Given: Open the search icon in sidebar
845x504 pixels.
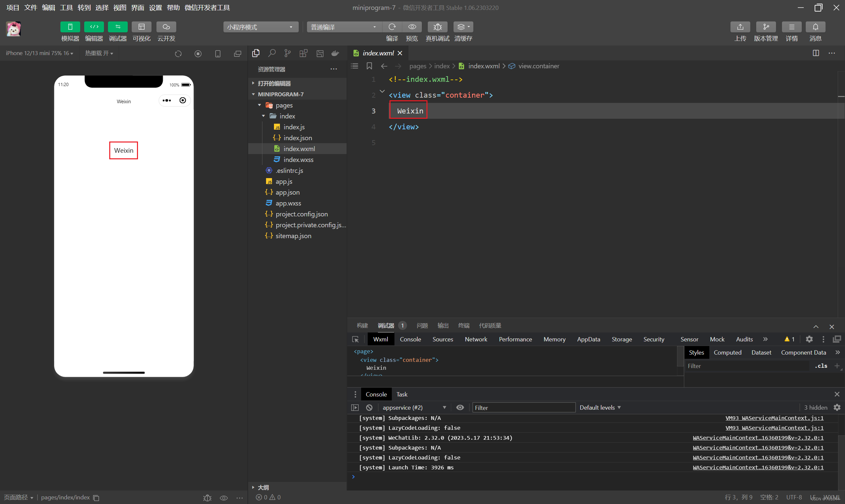Looking at the screenshot, I should (272, 53).
